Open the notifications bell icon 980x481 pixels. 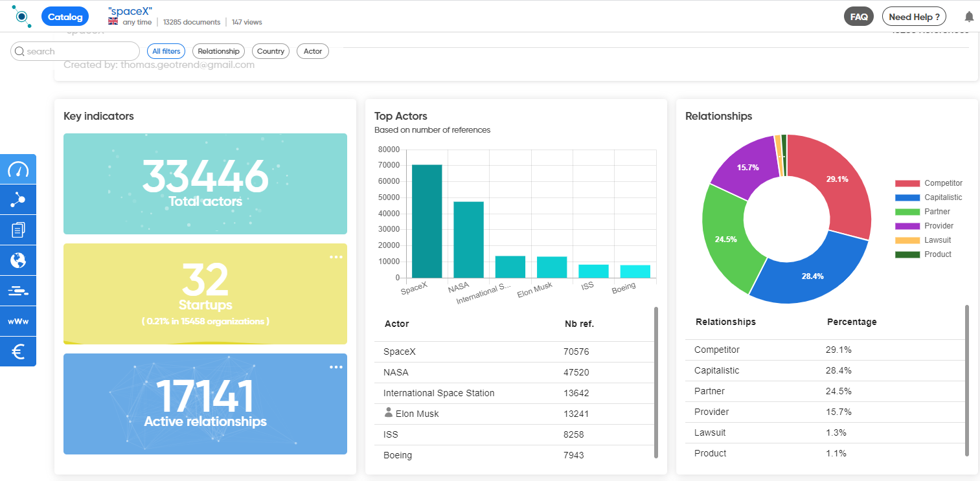(969, 17)
